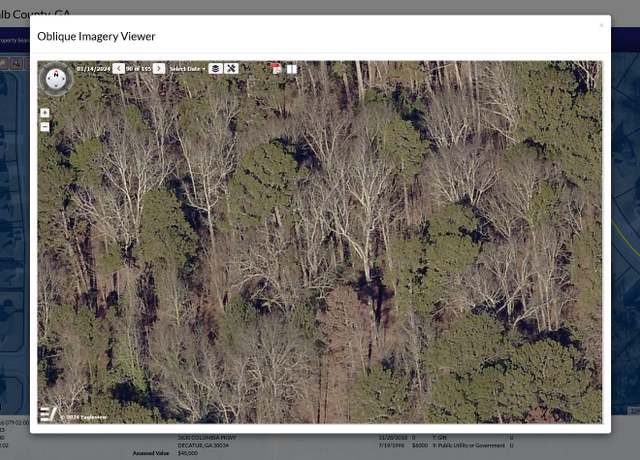Viewport: 640px width, 460px height.
Task: Click the image counter of 195
Action: [x=138, y=69]
